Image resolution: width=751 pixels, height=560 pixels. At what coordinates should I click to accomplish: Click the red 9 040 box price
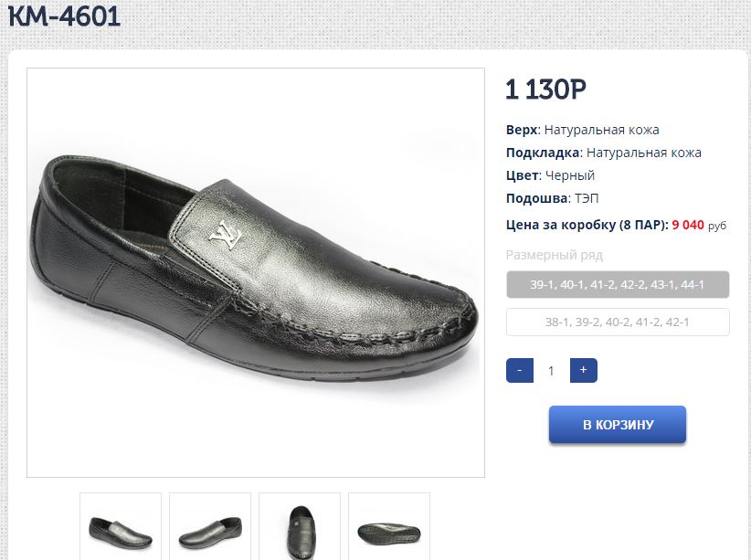[688, 224]
